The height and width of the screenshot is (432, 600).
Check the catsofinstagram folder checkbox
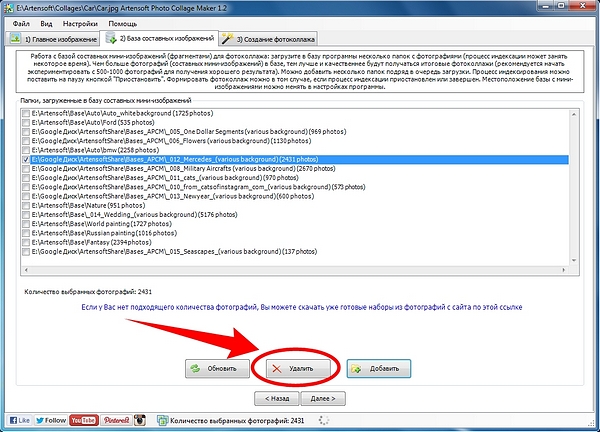[x=26, y=187]
